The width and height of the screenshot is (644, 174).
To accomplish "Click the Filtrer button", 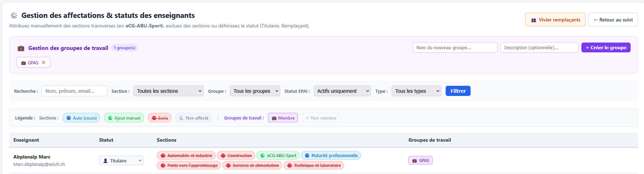I will (x=458, y=91).
